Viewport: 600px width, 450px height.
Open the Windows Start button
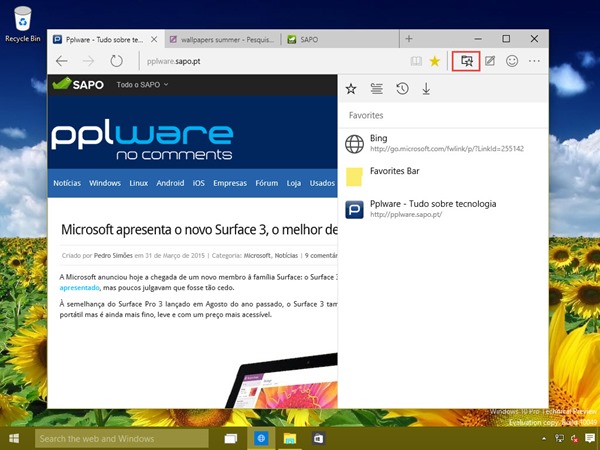pyautogui.click(x=14, y=438)
